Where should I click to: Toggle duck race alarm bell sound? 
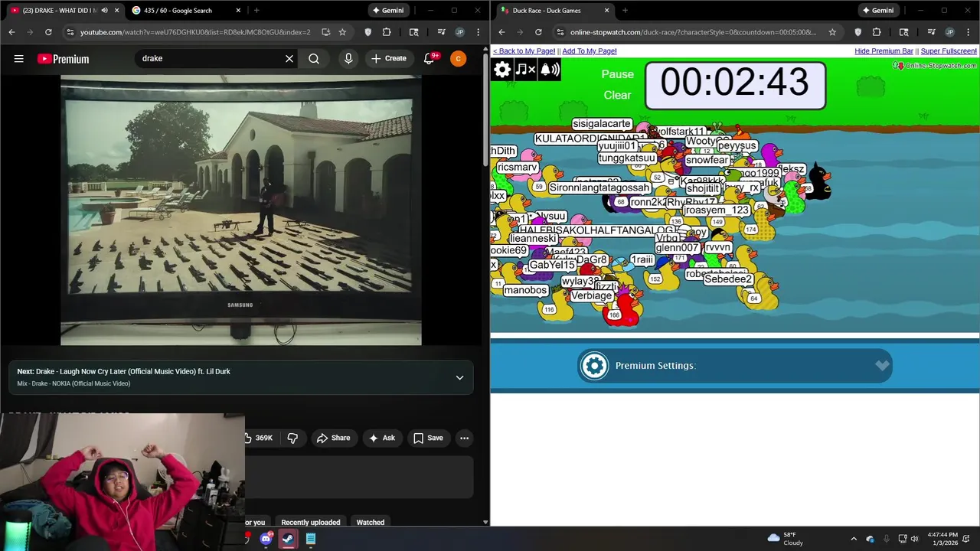[550, 70]
